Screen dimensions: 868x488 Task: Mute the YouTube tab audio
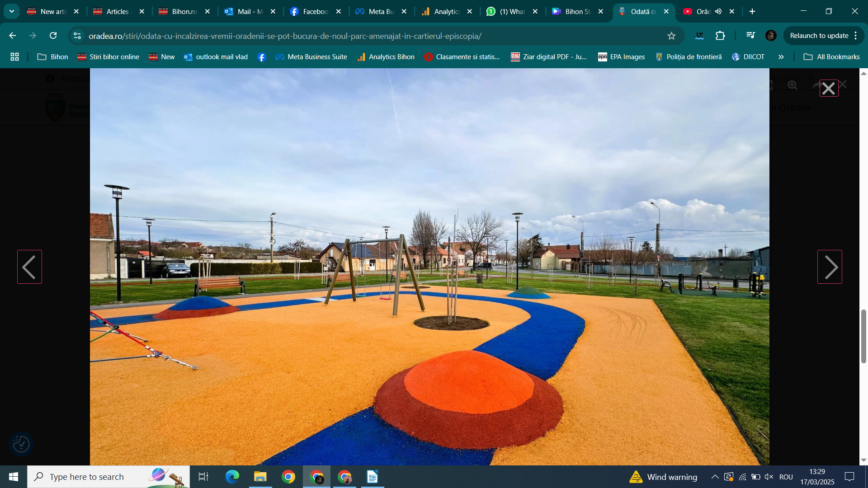point(718,11)
